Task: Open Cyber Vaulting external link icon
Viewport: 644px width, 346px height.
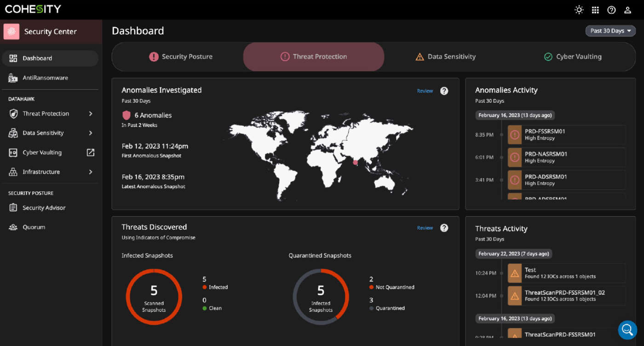Action: [91, 152]
